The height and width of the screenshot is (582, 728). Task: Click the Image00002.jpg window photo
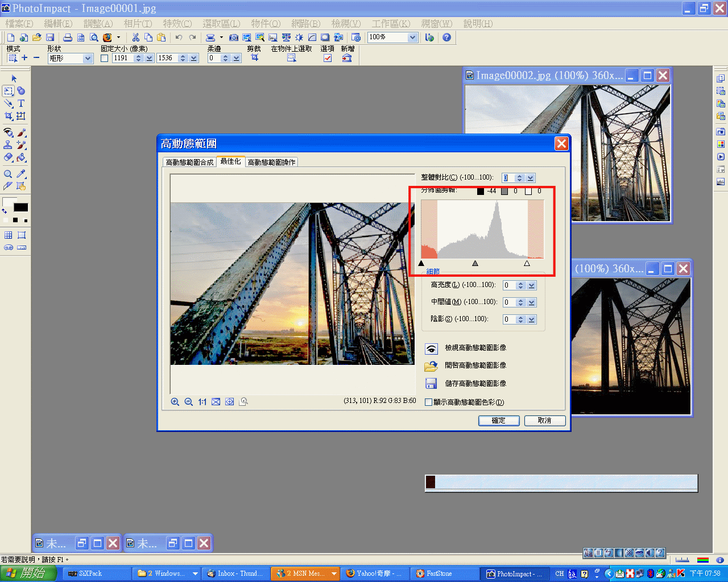[567, 153]
